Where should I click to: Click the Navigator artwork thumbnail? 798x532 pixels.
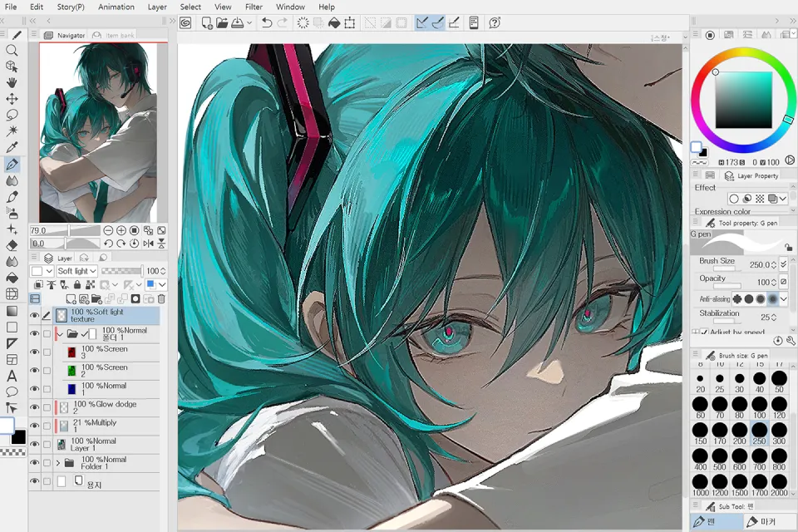click(99, 132)
